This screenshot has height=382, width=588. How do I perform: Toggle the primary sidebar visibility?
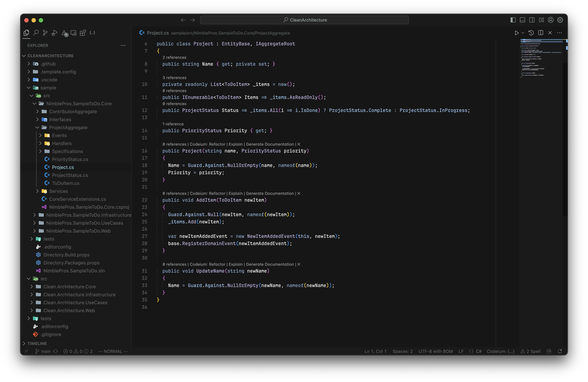pos(513,20)
